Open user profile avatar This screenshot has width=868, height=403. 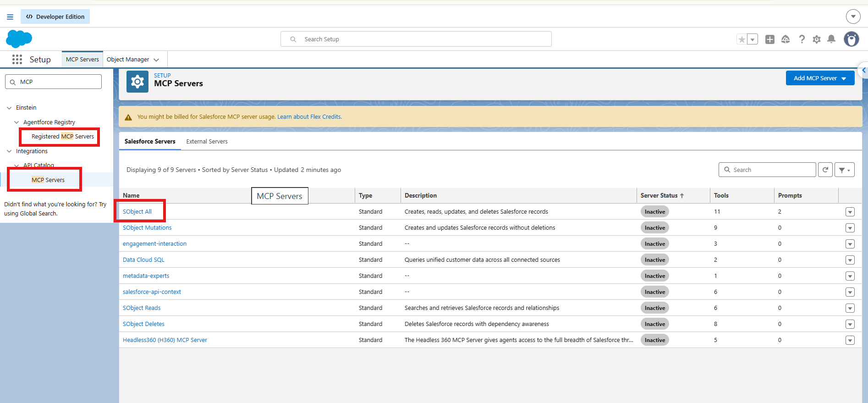[852, 39]
